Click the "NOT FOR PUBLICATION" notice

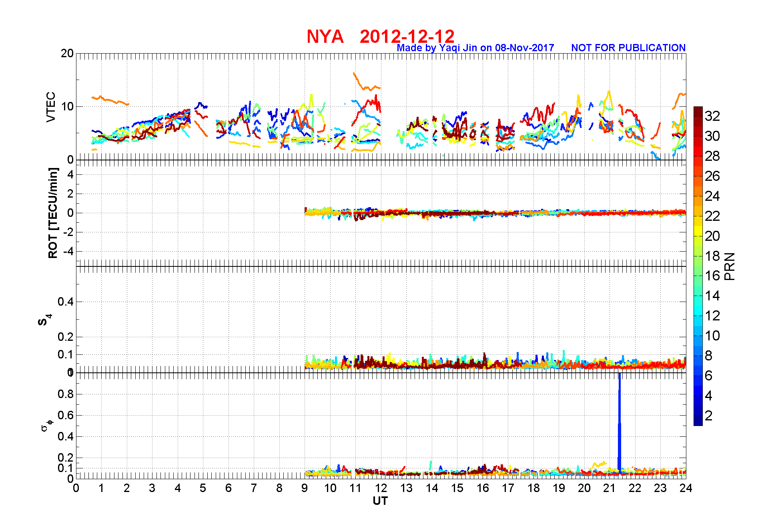pyautogui.click(x=628, y=48)
